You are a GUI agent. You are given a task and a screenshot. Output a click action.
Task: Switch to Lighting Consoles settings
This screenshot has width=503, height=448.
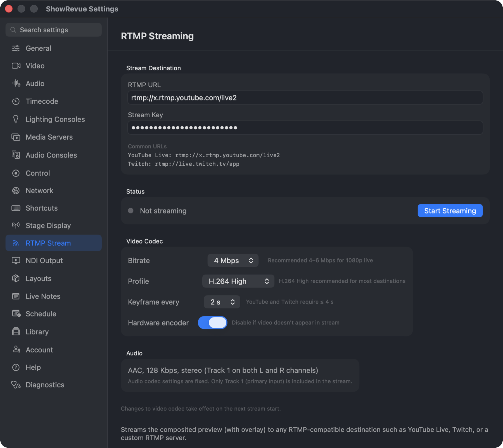click(x=53, y=119)
